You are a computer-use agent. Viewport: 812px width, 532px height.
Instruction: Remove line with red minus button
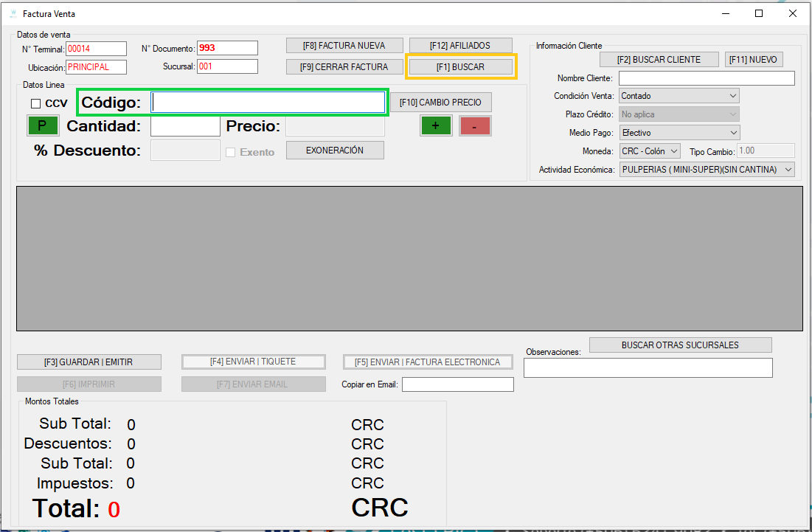click(475, 126)
